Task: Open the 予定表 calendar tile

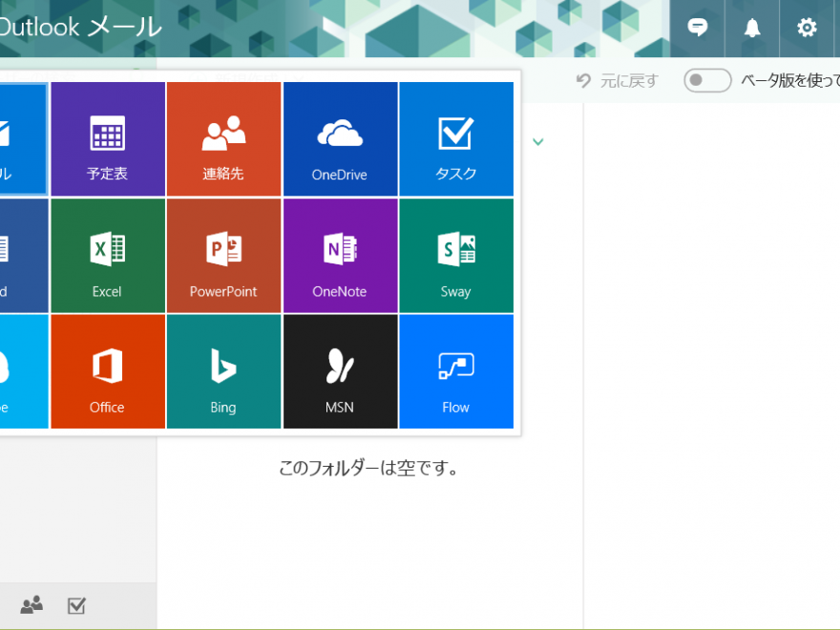Action: click(108, 138)
